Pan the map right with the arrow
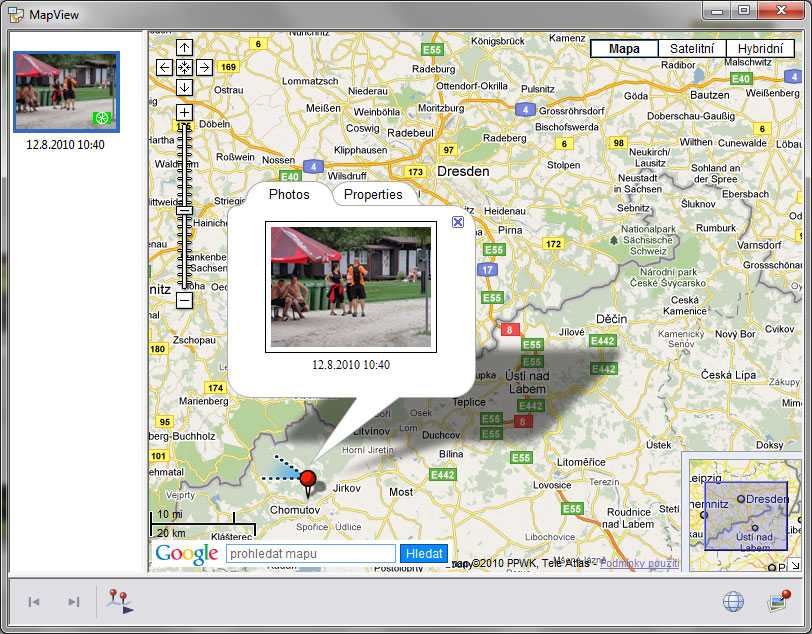812x634 pixels. [x=205, y=67]
